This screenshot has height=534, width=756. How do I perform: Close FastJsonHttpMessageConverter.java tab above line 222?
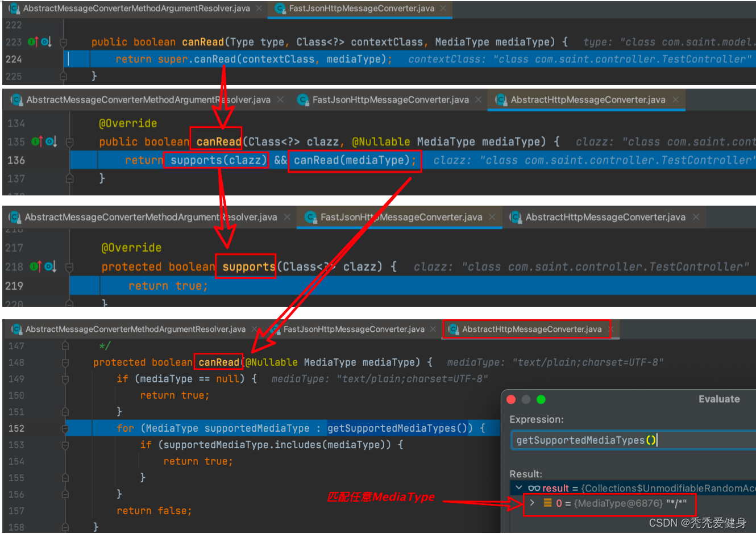click(x=443, y=9)
